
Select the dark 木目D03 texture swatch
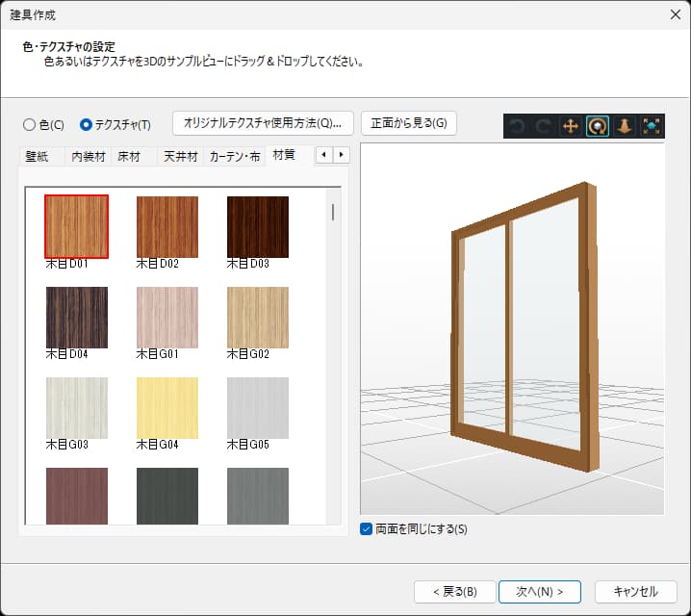pos(258,227)
